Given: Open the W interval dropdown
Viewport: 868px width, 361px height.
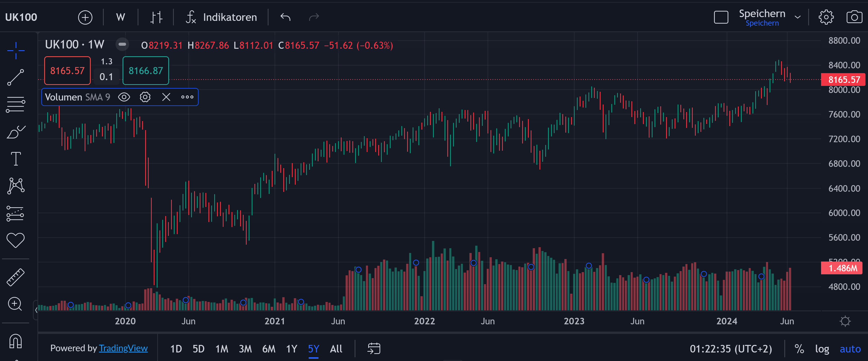Looking at the screenshot, I should point(120,17).
